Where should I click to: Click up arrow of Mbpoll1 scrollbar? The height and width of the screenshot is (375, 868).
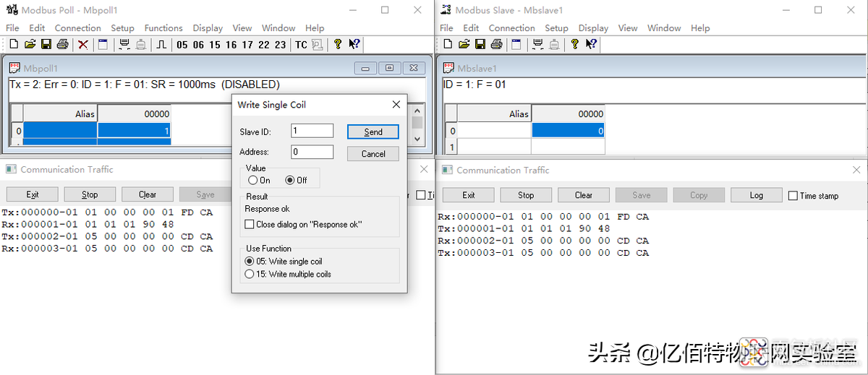point(417,111)
